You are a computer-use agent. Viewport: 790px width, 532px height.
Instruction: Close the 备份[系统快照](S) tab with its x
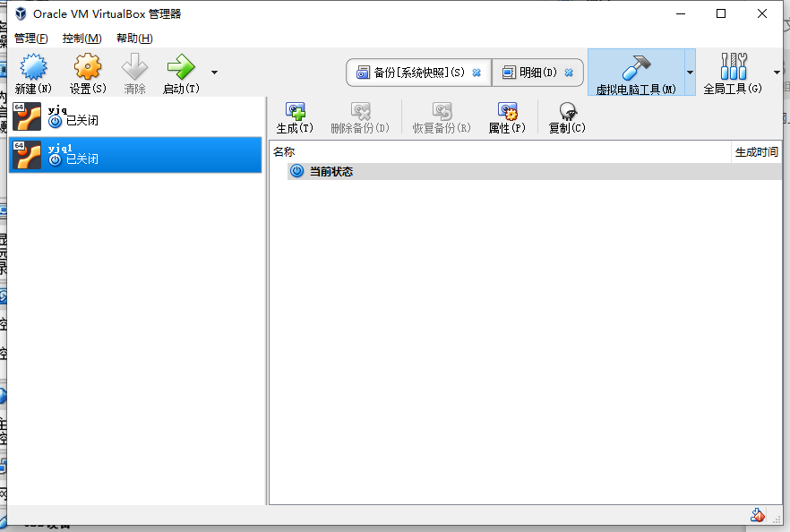477,73
